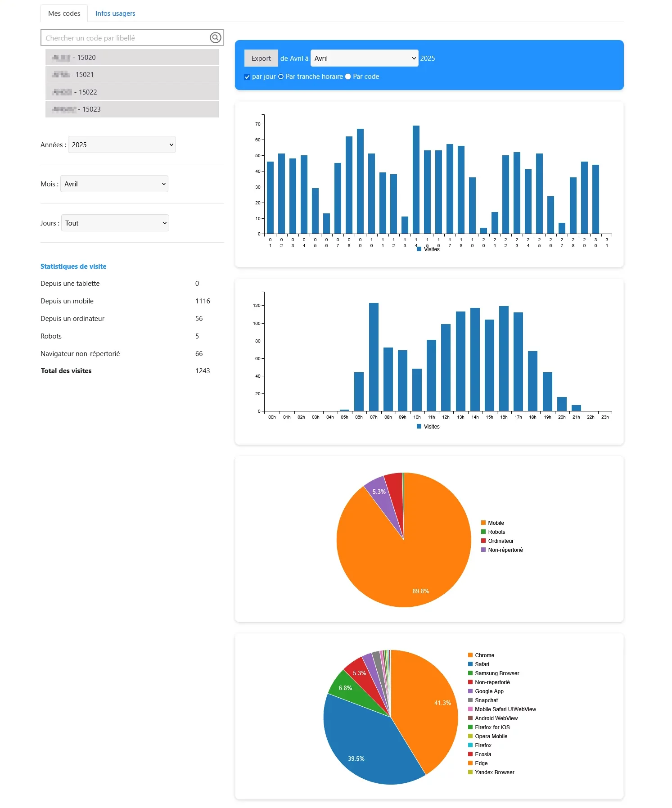672x808 pixels.
Task: Click the Safari legend color square
Action: [x=470, y=664]
